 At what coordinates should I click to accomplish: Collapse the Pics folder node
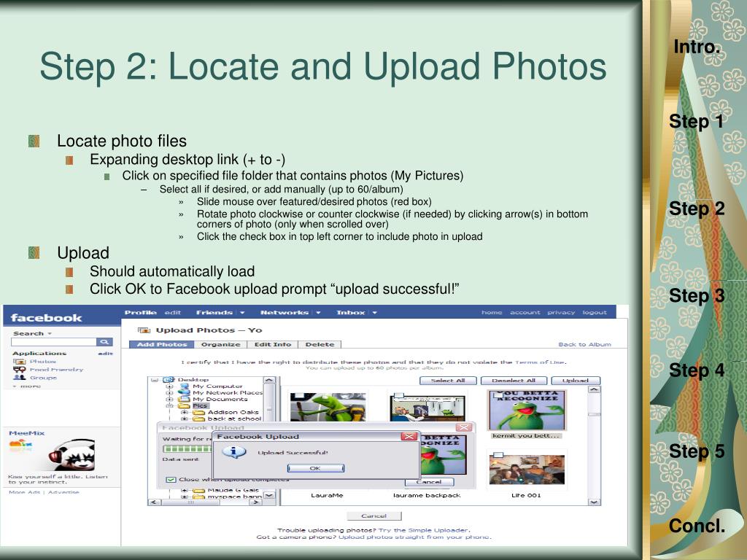[169, 406]
